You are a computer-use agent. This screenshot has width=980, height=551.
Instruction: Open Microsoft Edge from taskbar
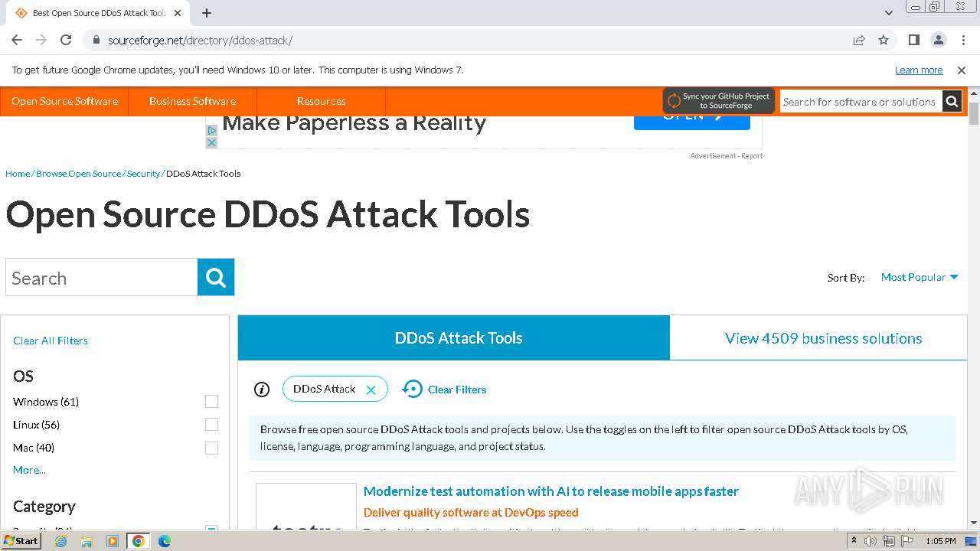165,541
